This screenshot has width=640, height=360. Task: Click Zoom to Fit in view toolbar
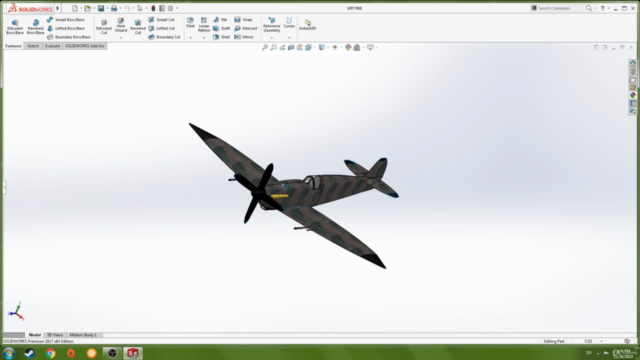point(265,47)
